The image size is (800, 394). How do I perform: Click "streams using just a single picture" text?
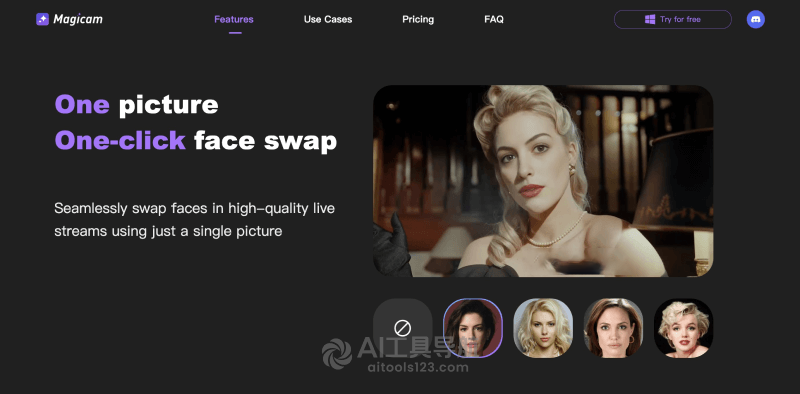(x=168, y=231)
